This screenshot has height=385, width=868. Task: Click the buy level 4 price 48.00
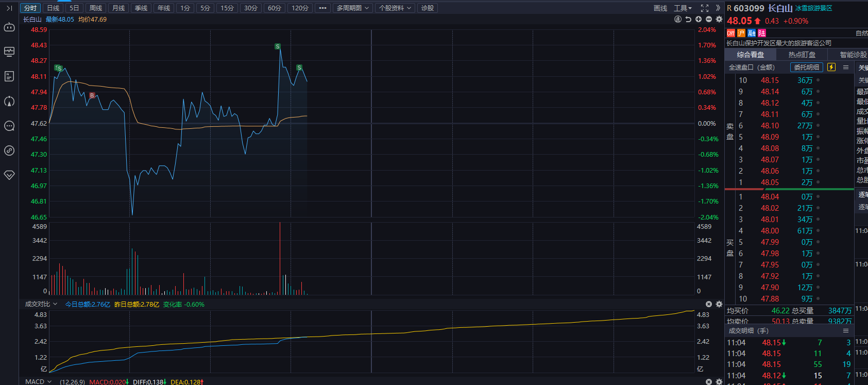point(770,231)
